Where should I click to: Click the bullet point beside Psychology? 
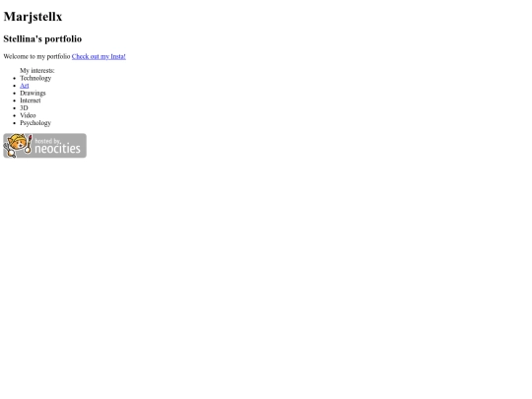click(14, 123)
